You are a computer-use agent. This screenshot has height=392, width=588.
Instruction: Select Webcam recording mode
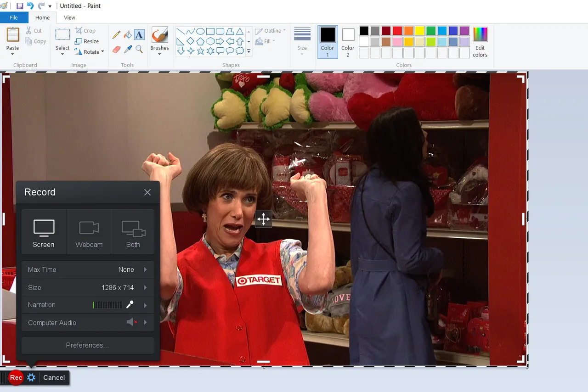(x=89, y=232)
